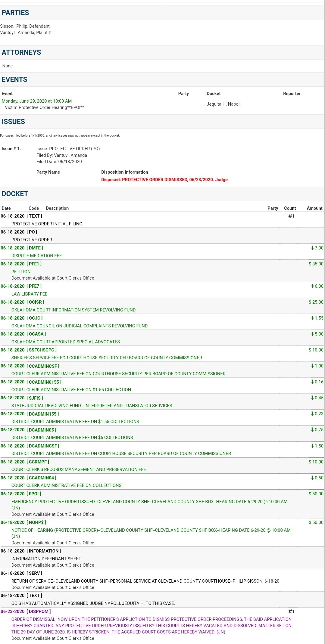Click the [ PO ] docket code
Screen dimensions: 325x644
pos(32,232)
